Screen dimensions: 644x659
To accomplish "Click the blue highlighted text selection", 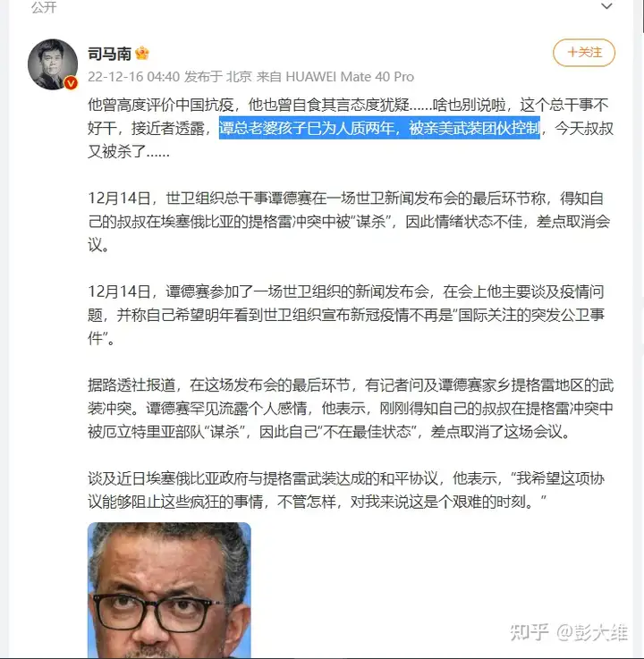I will pyautogui.click(x=379, y=128).
